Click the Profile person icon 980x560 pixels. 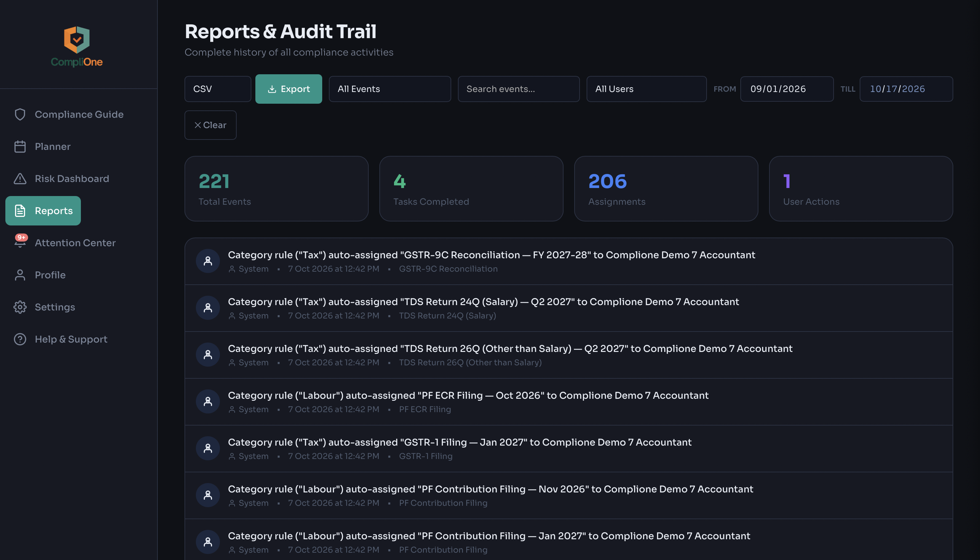click(20, 275)
